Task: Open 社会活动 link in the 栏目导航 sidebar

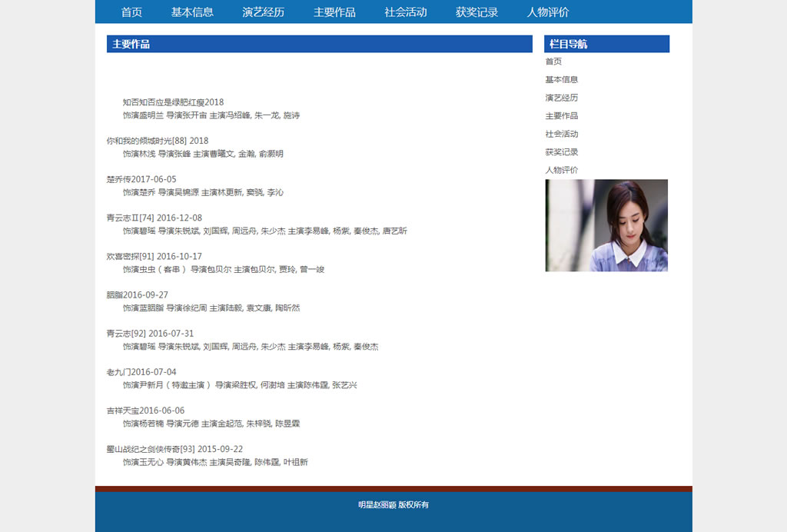Action: (562, 134)
